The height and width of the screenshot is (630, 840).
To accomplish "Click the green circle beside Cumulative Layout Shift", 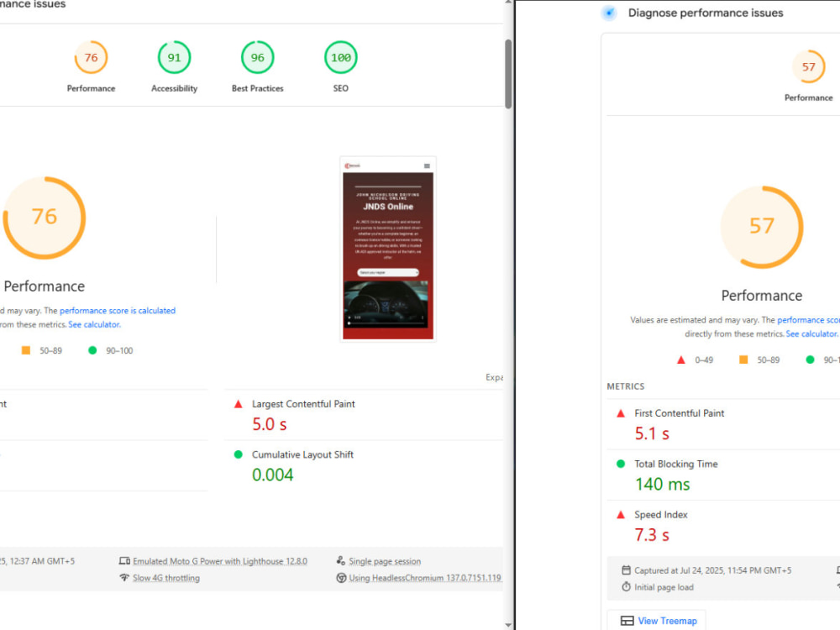I will [x=239, y=454].
